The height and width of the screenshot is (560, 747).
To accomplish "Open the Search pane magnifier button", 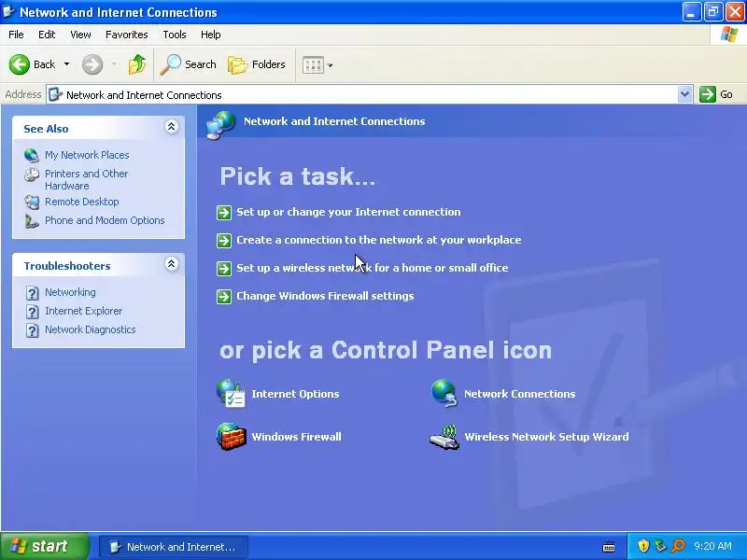I will (189, 64).
